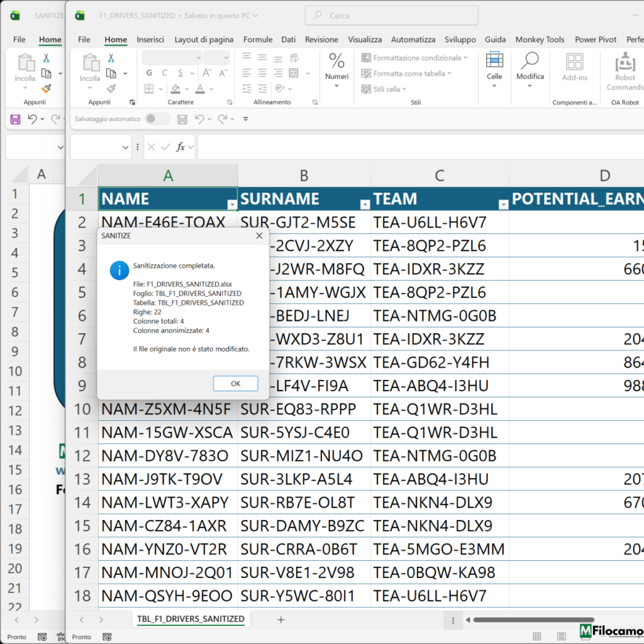Open the Power Pivot tab
The width and height of the screenshot is (644, 644).
click(596, 40)
